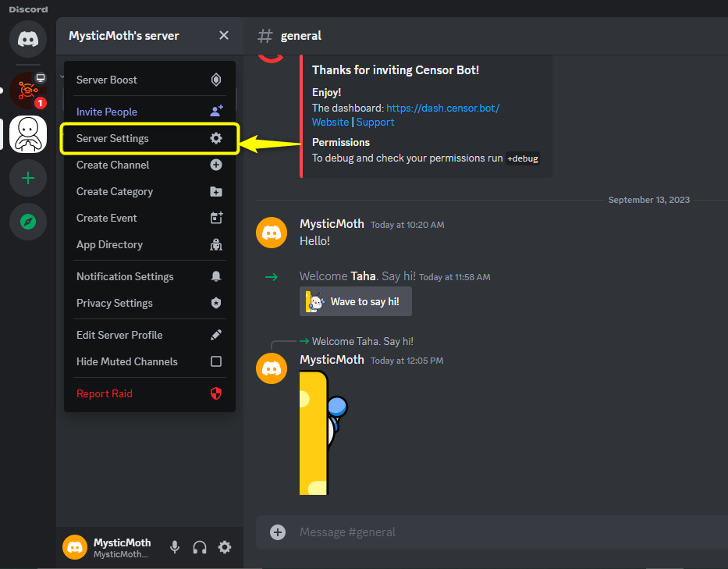Click the Thanks for inviting Censor Bot! title

[396, 70]
